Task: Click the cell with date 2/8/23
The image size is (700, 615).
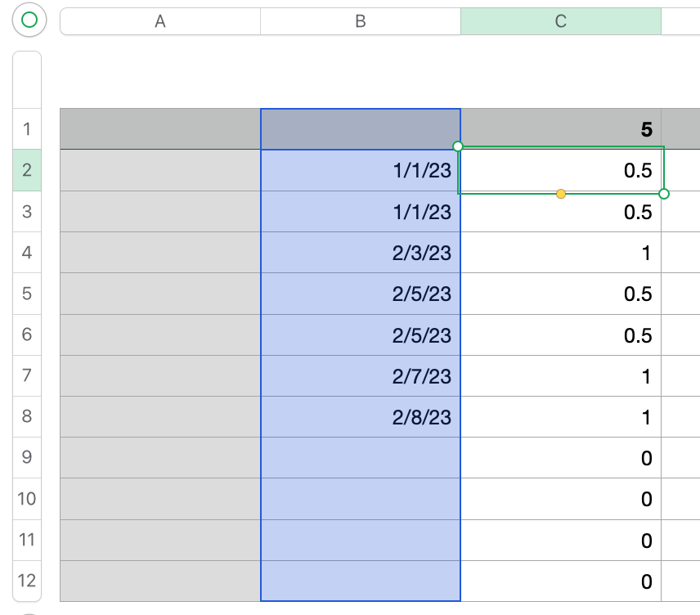Action: pos(361,417)
